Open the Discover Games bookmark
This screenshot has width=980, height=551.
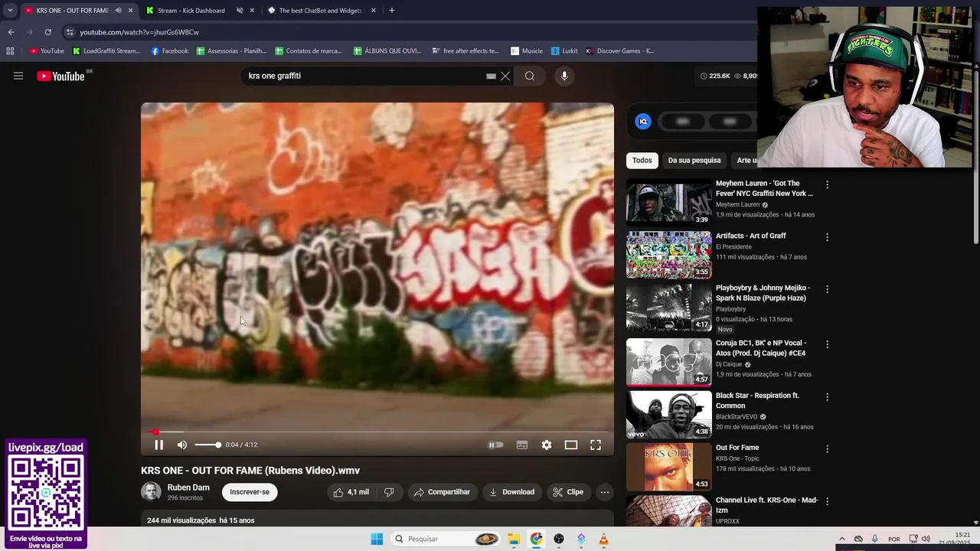(620, 51)
